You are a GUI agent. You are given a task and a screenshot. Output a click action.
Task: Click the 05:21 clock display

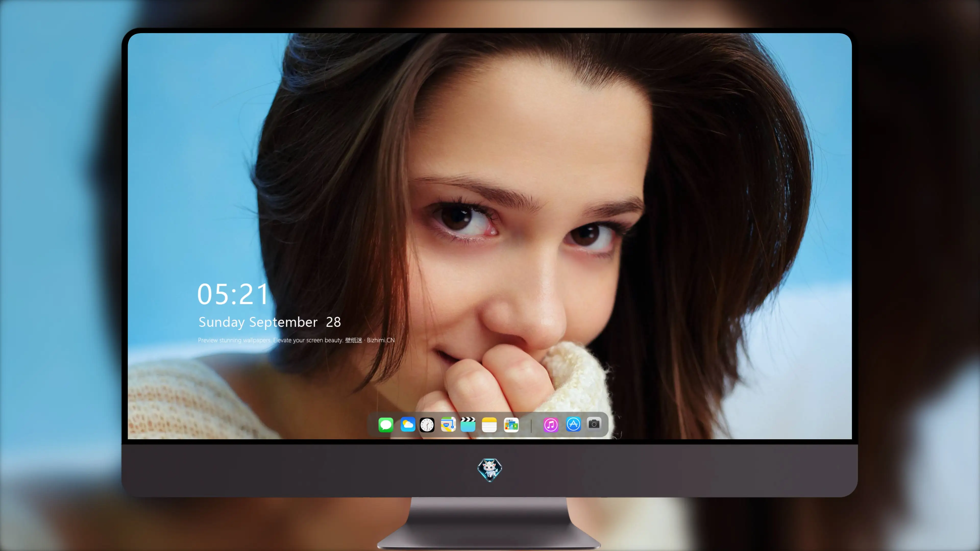pos(233,294)
